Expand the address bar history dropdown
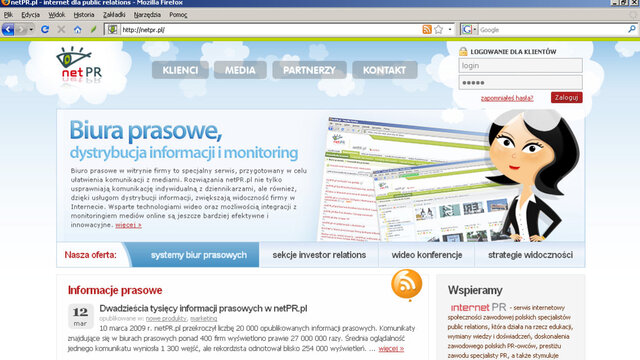The width and height of the screenshot is (640, 360). [x=450, y=29]
